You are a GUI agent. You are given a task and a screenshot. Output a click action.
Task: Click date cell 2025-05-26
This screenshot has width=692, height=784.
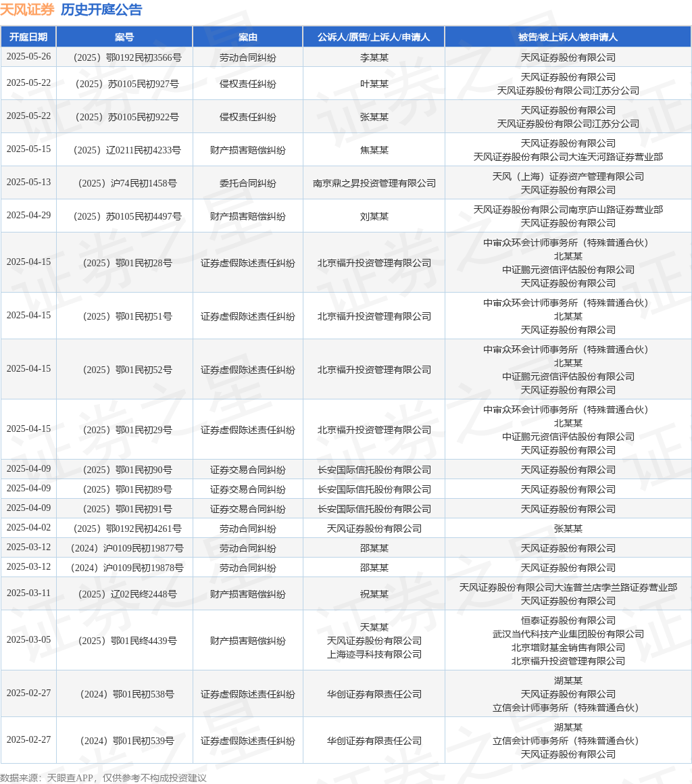point(28,57)
